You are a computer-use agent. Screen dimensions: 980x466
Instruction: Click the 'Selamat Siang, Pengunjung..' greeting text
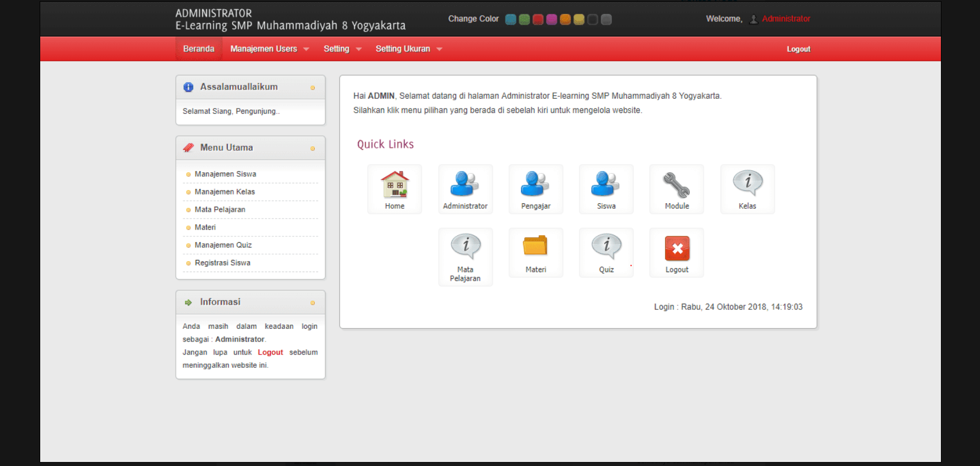pos(231,111)
